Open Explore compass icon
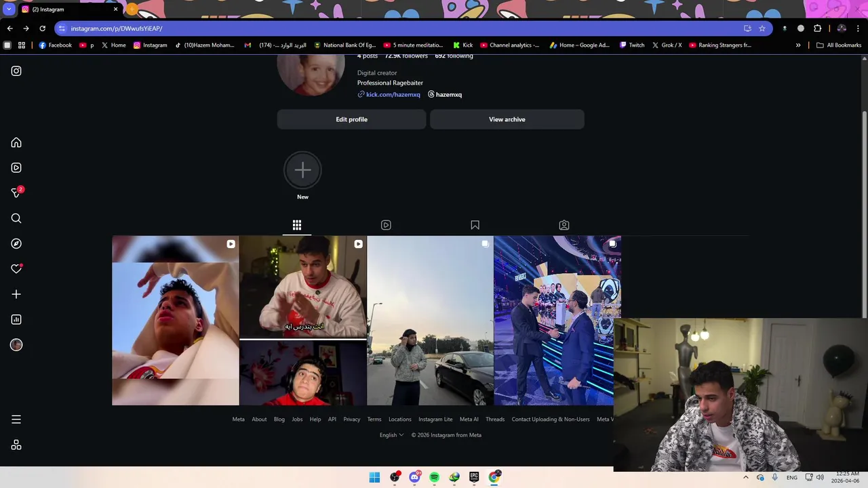The image size is (868, 488). tap(16, 244)
